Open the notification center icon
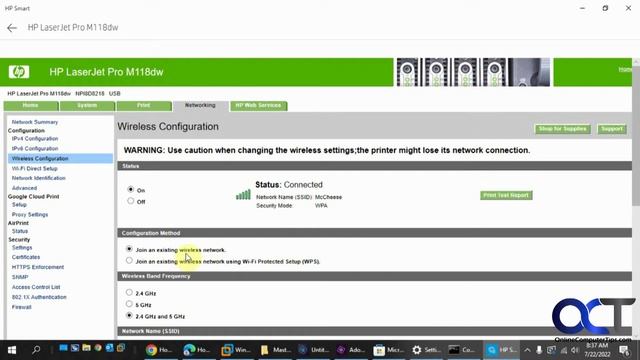The height and width of the screenshot is (360, 640). tap(624, 350)
